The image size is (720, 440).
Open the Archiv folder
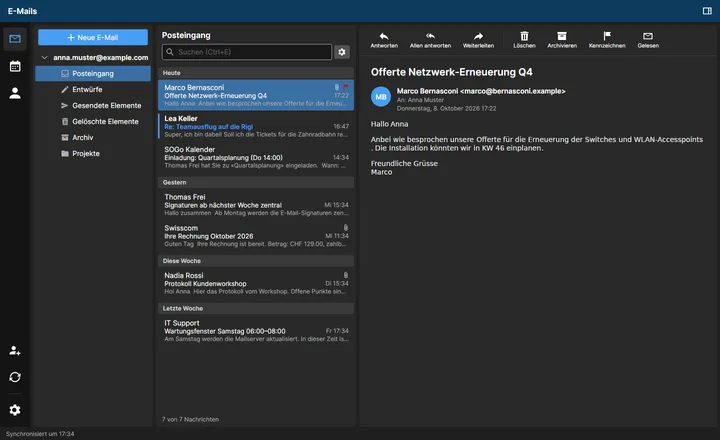tap(93, 138)
